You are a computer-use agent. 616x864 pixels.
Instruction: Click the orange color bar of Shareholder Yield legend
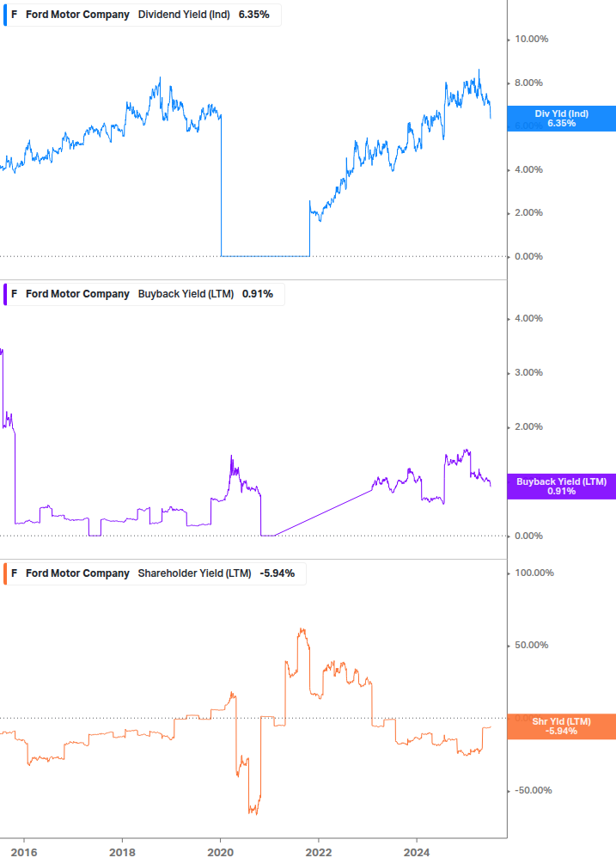click(x=5, y=573)
